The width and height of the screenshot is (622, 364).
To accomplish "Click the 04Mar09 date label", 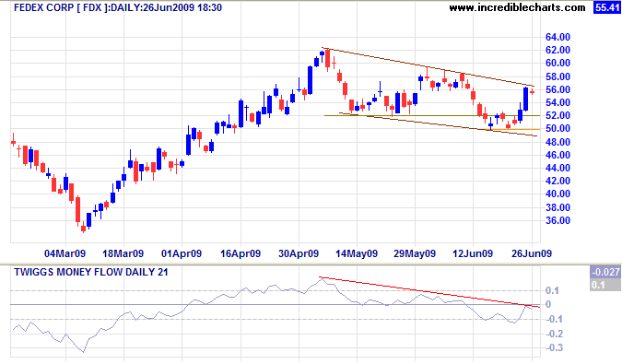I will (65, 253).
